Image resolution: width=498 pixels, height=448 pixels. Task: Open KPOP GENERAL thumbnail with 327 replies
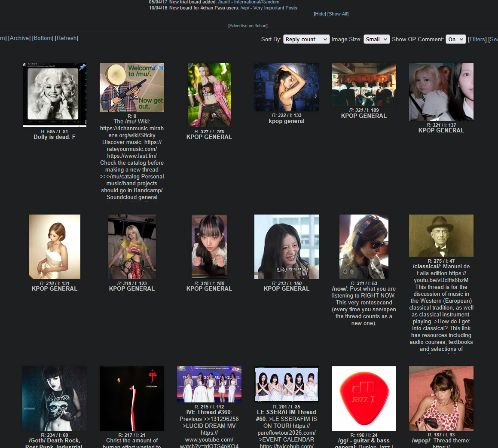pos(209,95)
